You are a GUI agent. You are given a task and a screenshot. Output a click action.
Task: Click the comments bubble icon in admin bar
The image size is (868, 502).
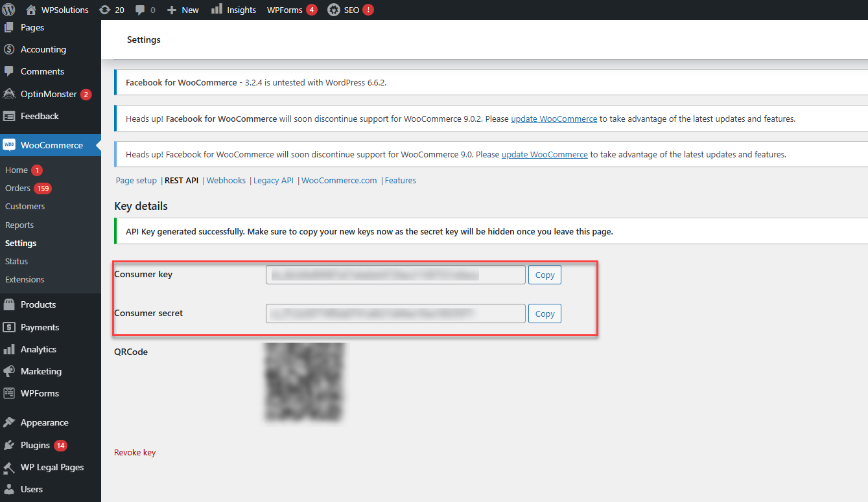pos(141,10)
